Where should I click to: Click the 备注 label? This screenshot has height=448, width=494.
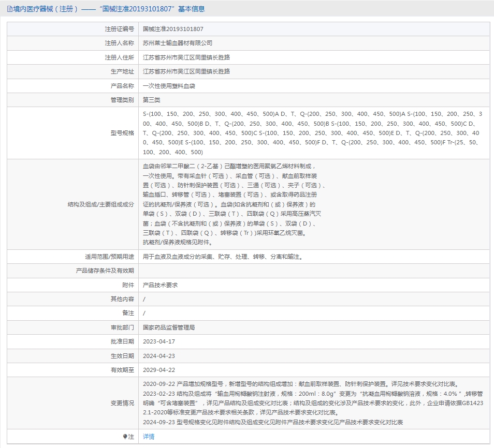pos(128,313)
